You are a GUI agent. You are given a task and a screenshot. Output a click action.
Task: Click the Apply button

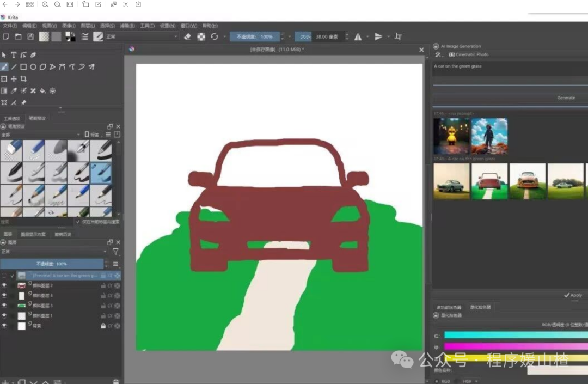[x=573, y=296]
